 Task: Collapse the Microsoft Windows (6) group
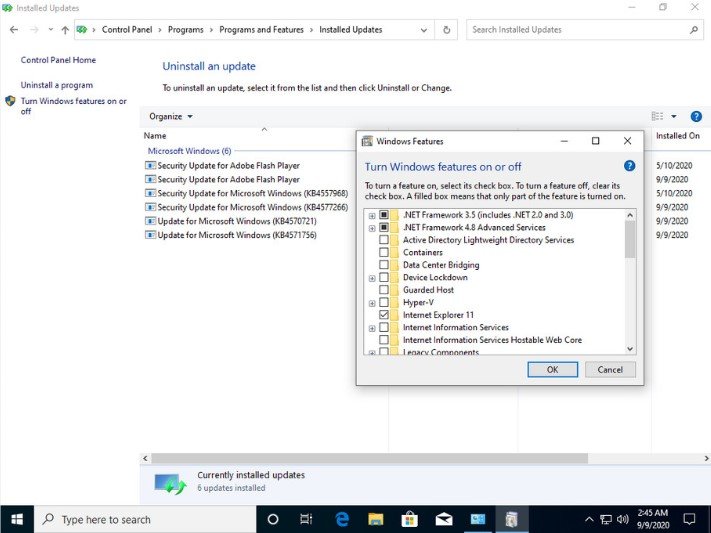coord(190,151)
